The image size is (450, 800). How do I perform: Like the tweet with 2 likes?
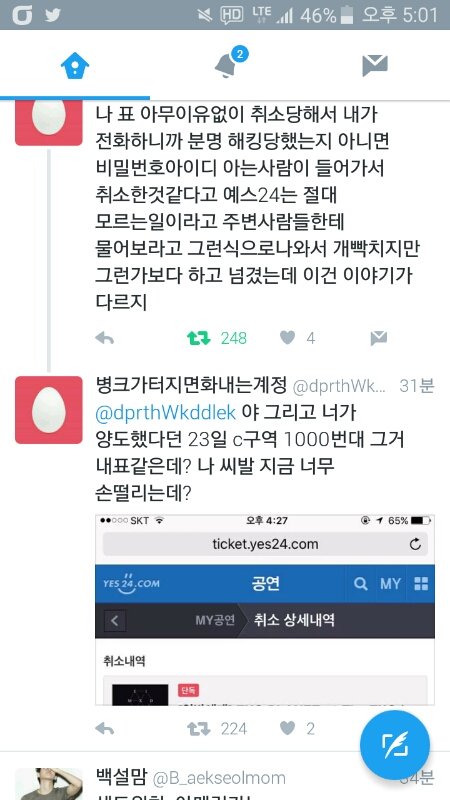[287, 729]
